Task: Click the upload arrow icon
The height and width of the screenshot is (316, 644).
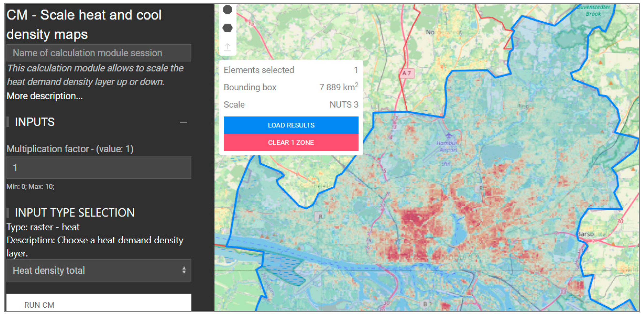Action: [227, 46]
